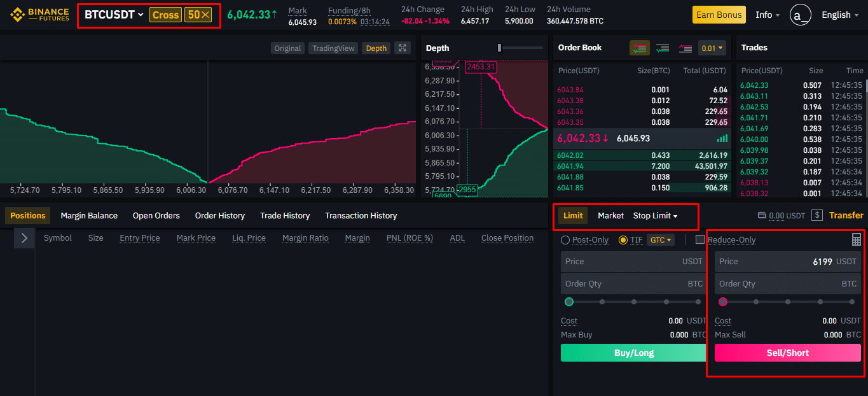Click bid price 6041.94 in order book

click(570, 166)
